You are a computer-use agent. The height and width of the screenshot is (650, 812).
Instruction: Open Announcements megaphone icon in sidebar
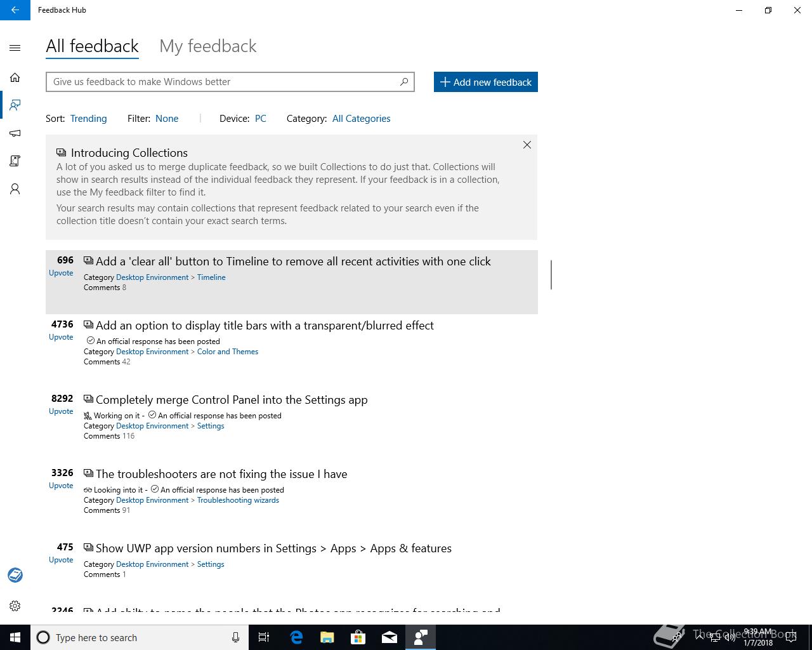click(15, 133)
